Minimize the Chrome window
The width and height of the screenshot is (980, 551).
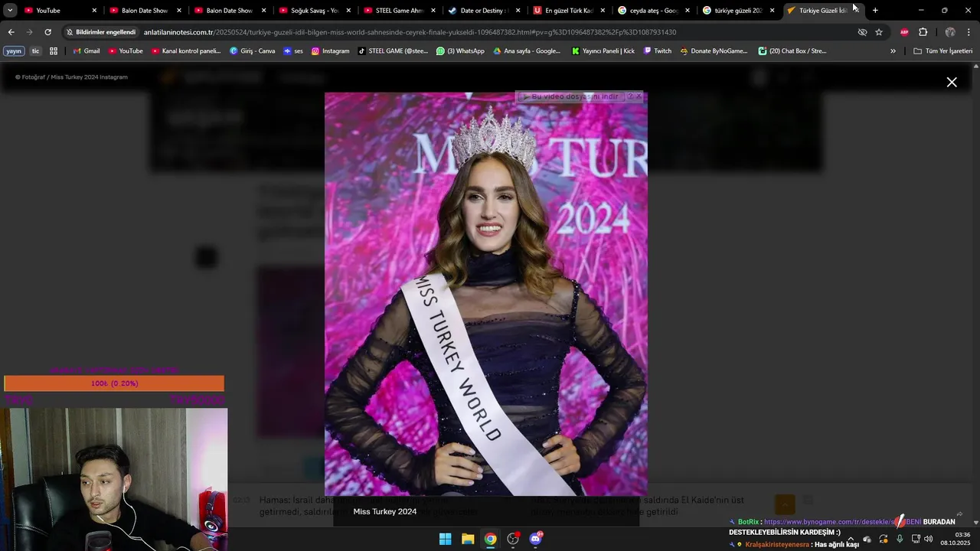click(921, 10)
